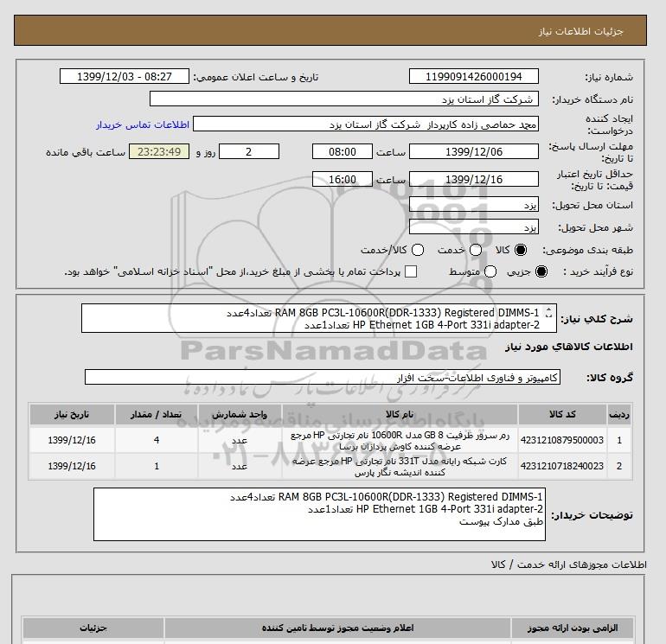Screen dimensions: 666x644
Task: Click goods group field سخت افزار
Action: [x=323, y=377]
